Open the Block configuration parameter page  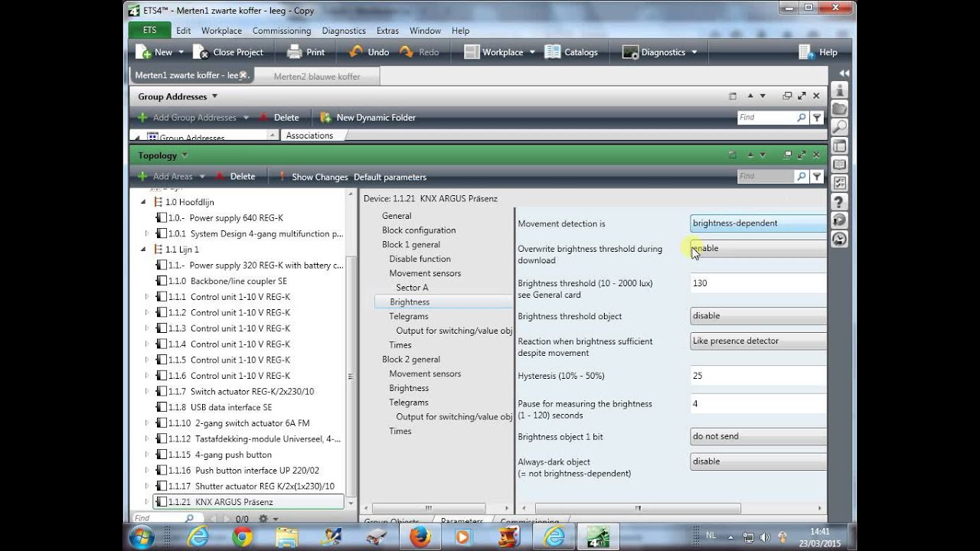click(419, 230)
